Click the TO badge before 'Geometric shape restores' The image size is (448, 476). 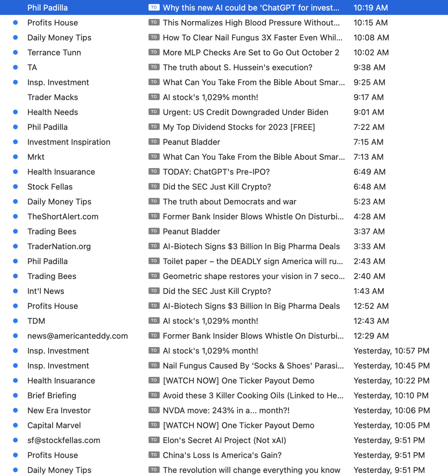click(154, 276)
